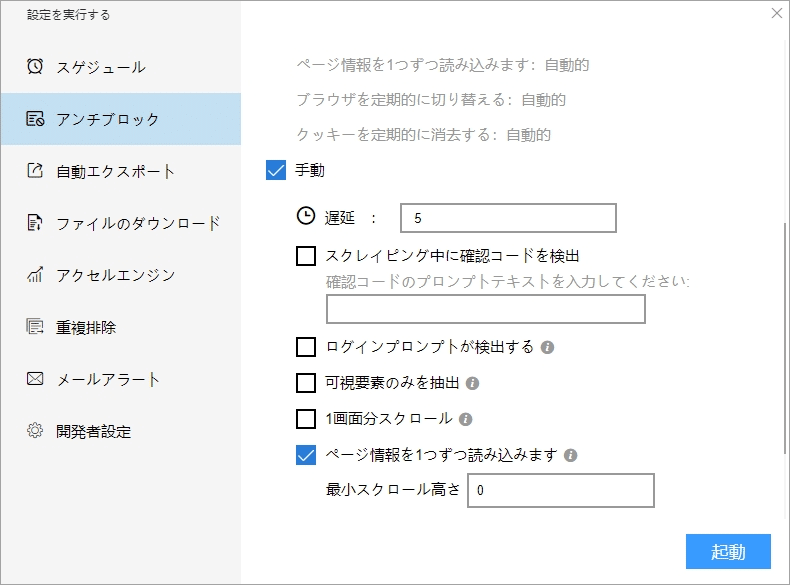Click the file download icon
This screenshot has height=585, width=790.
click(35, 223)
